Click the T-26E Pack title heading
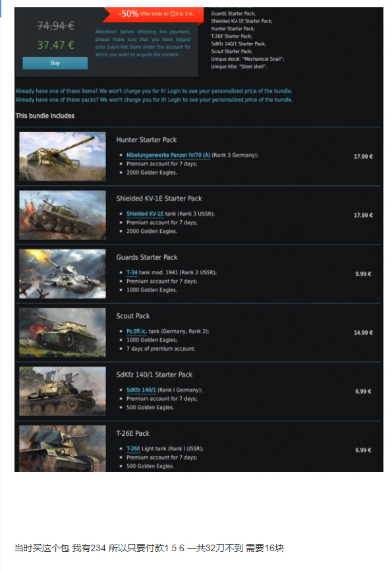Image resolution: width=392 pixels, height=571 pixels. 133,433
